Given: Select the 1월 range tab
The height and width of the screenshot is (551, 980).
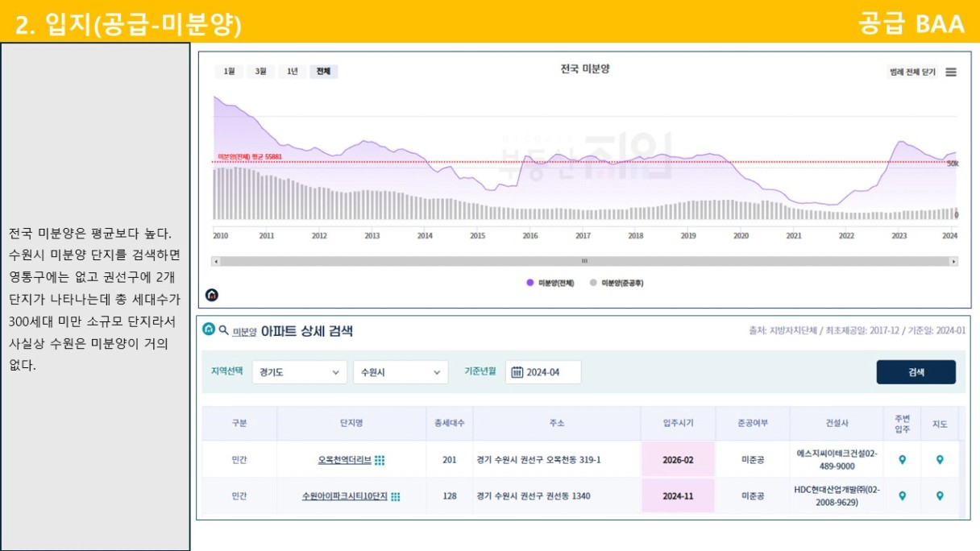Looking at the screenshot, I should coord(229,71).
